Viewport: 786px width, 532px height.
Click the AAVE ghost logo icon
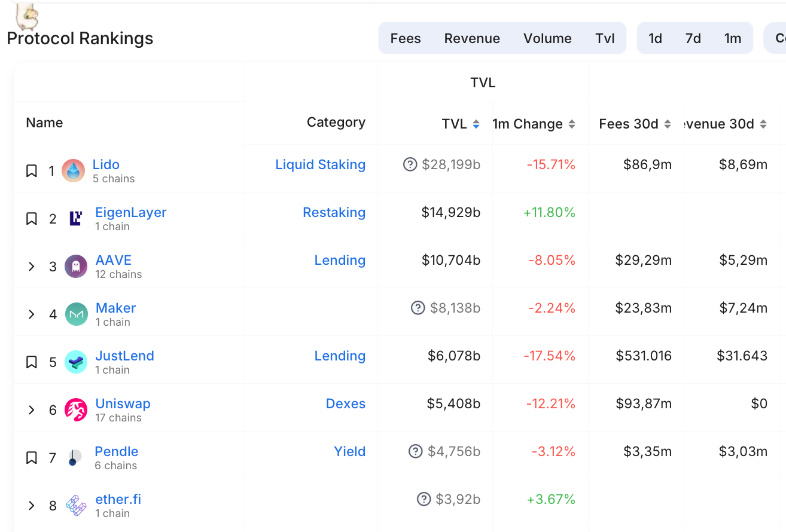pyautogui.click(x=76, y=267)
